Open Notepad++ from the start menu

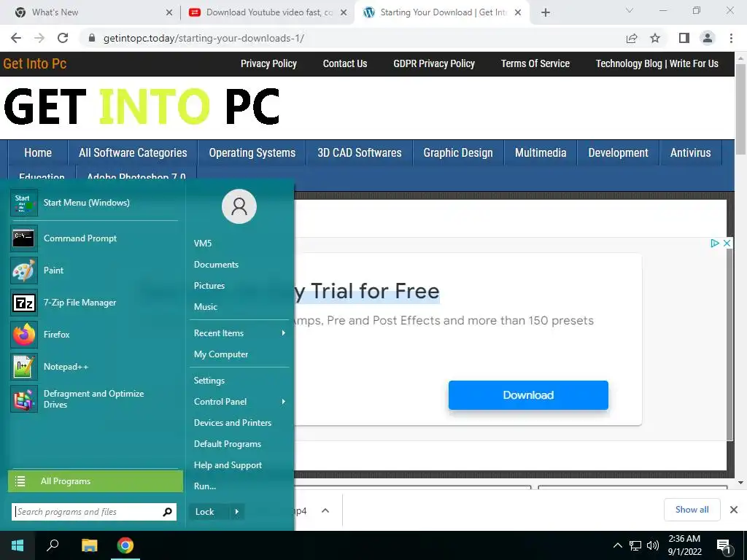pyautogui.click(x=94, y=367)
